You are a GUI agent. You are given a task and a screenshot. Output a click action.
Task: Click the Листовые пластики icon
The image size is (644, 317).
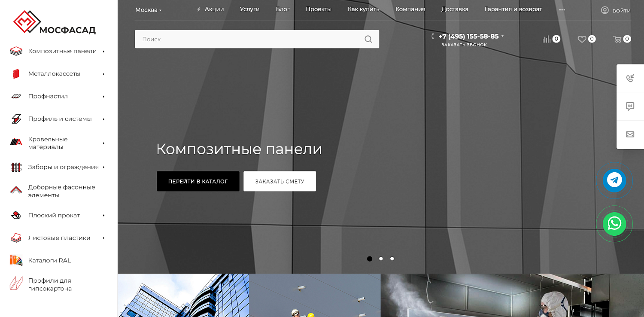click(16, 238)
